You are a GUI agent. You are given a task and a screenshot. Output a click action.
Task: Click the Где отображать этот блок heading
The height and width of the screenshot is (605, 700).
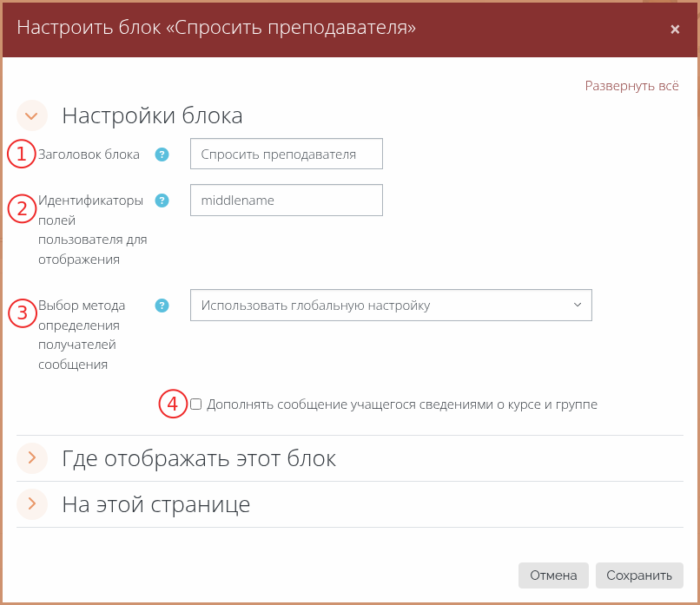pos(199,458)
